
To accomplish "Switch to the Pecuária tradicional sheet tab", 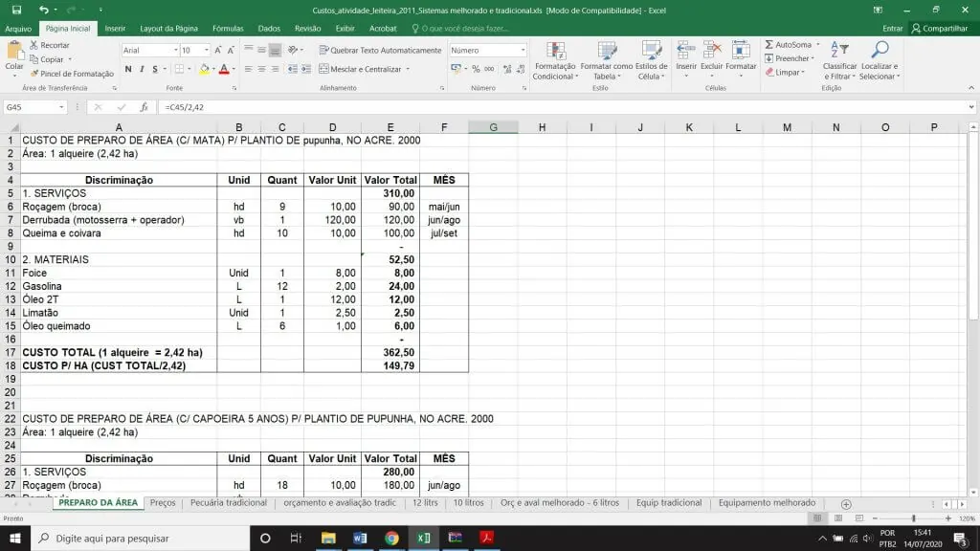I will [228, 503].
